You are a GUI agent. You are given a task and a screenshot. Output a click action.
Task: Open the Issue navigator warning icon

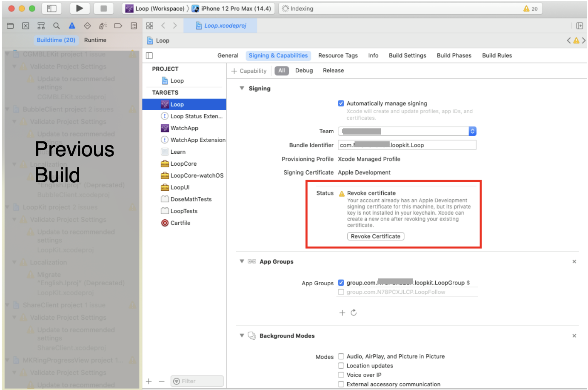(x=72, y=26)
